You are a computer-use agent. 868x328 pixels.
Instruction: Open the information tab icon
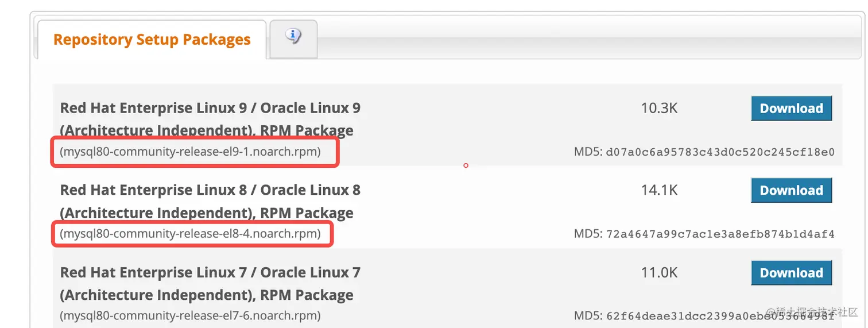click(293, 37)
